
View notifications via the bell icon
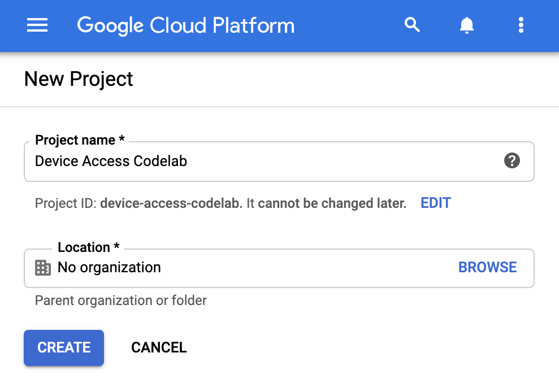point(466,25)
